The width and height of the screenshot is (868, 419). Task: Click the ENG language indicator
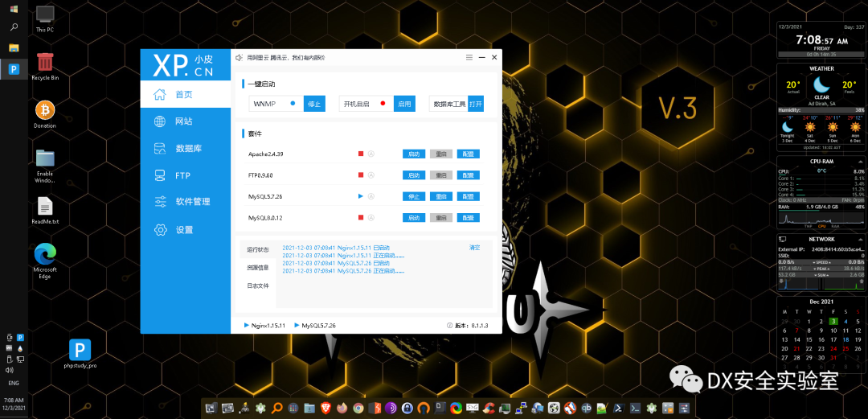click(14, 383)
